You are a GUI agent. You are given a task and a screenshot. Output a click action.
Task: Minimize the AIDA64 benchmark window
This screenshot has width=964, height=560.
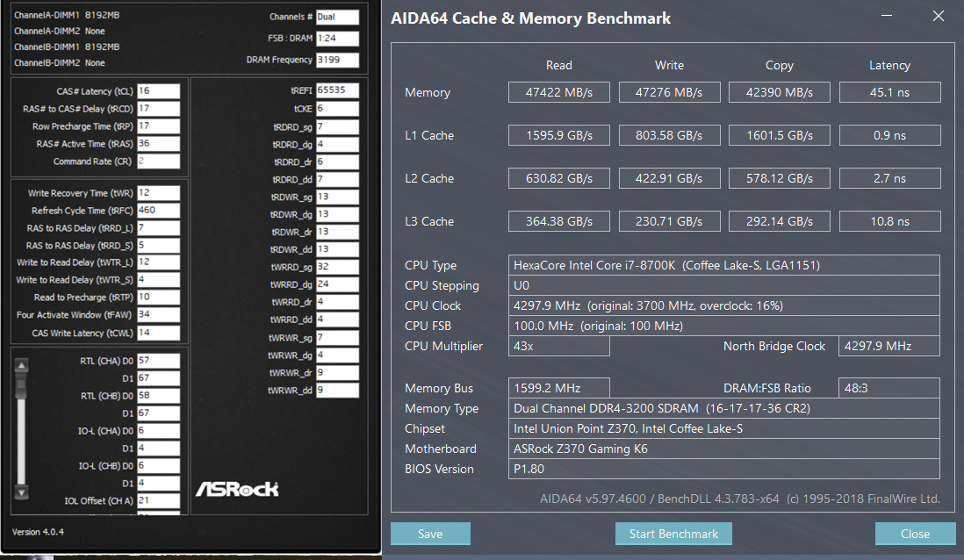[x=887, y=16]
